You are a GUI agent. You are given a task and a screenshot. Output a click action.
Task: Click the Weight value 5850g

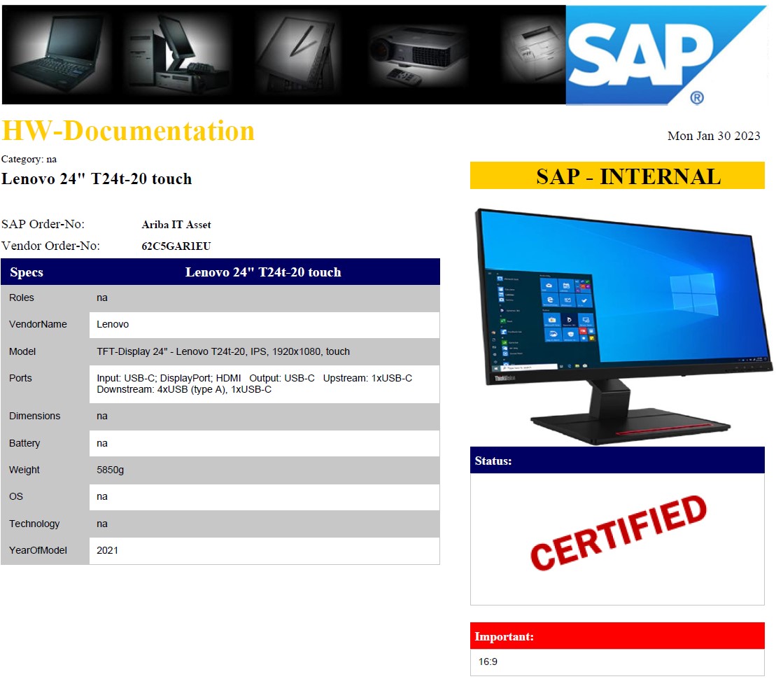[110, 470]
